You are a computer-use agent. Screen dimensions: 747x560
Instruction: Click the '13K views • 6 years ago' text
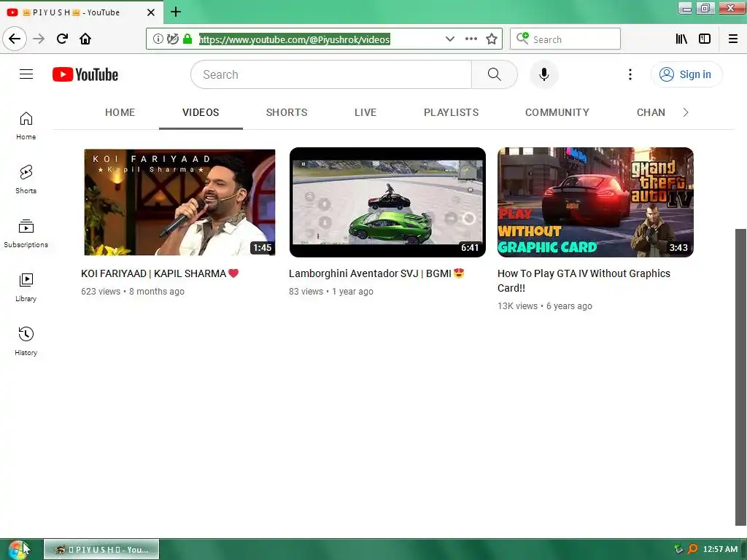544,306
